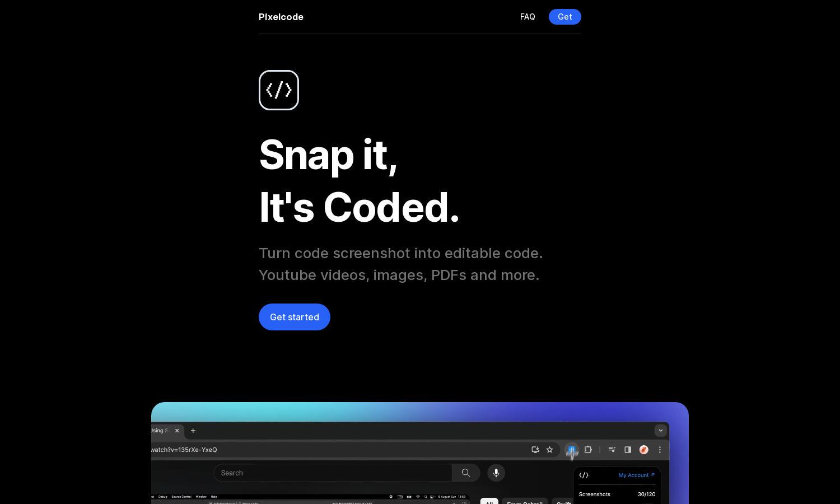Click the magnifier search button
840x504 pixels.
point(466,473)
